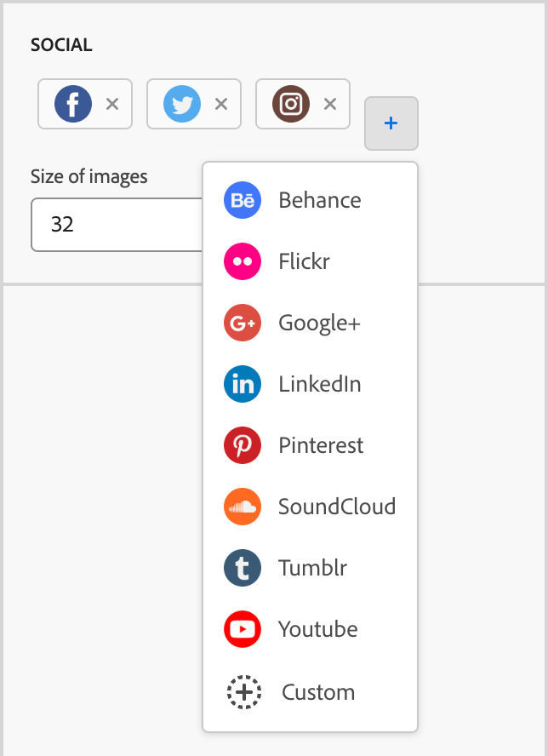Click the SOCIAL section heading

(60, 44)
